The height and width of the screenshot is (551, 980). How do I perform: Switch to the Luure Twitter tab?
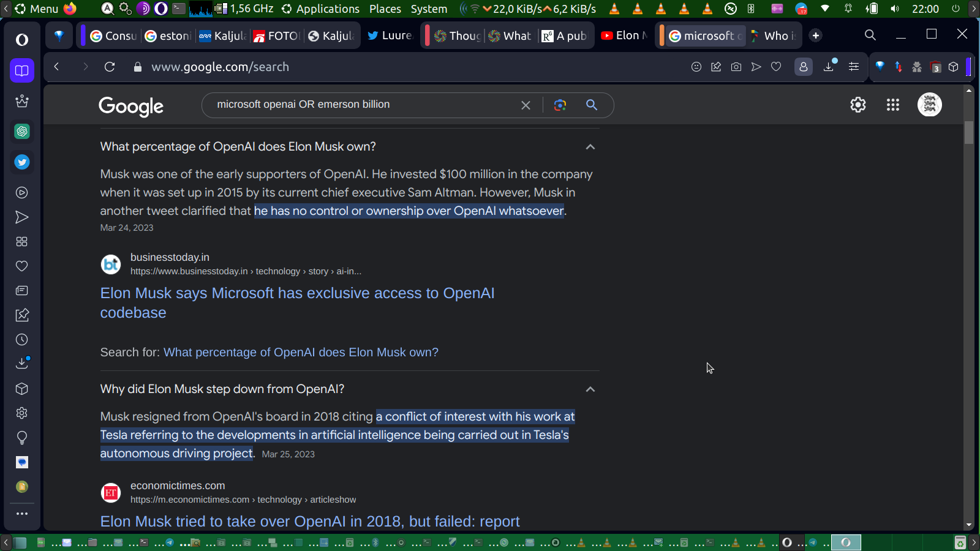click(390, 36)
